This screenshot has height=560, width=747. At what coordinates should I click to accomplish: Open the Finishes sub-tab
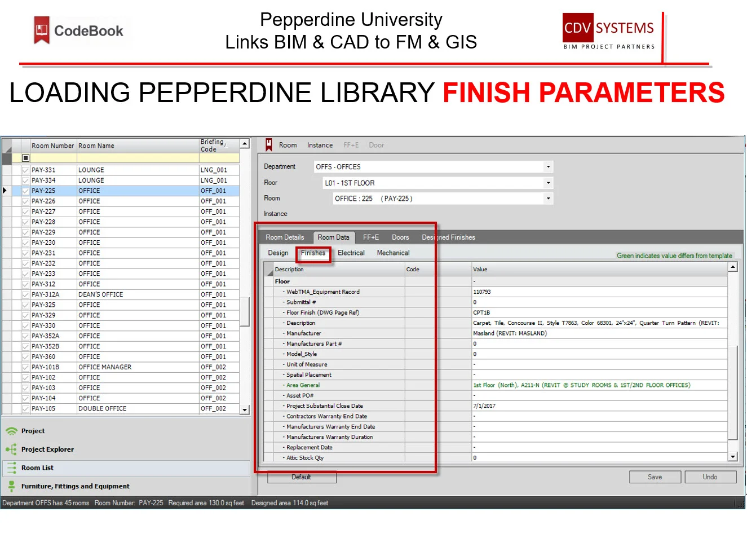(x=313, y=253)
